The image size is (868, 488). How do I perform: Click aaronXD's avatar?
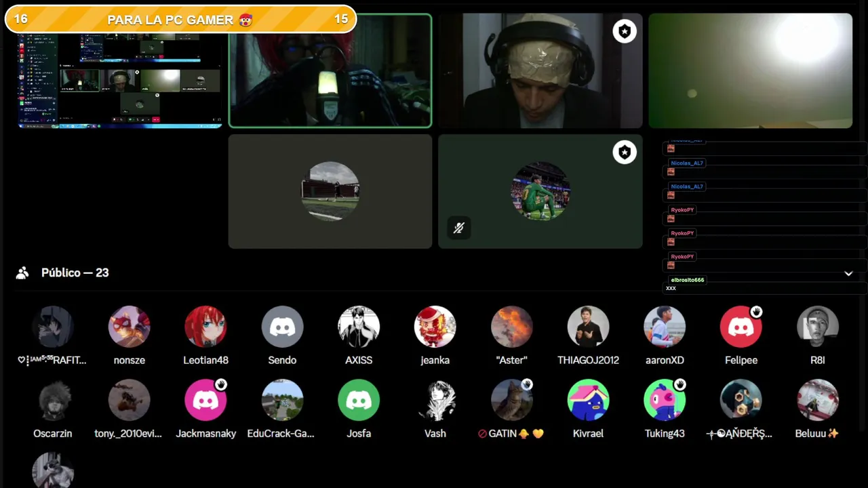665,327
